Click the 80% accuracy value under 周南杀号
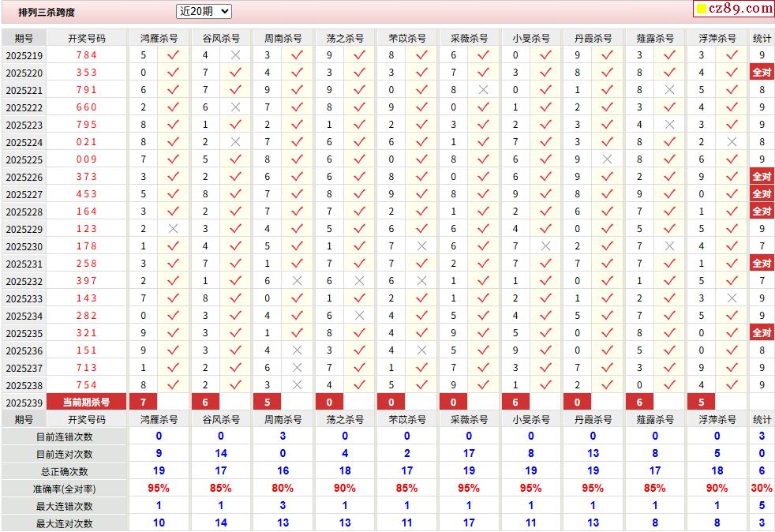This screenshot has width=775, height=532. (283, 488)
